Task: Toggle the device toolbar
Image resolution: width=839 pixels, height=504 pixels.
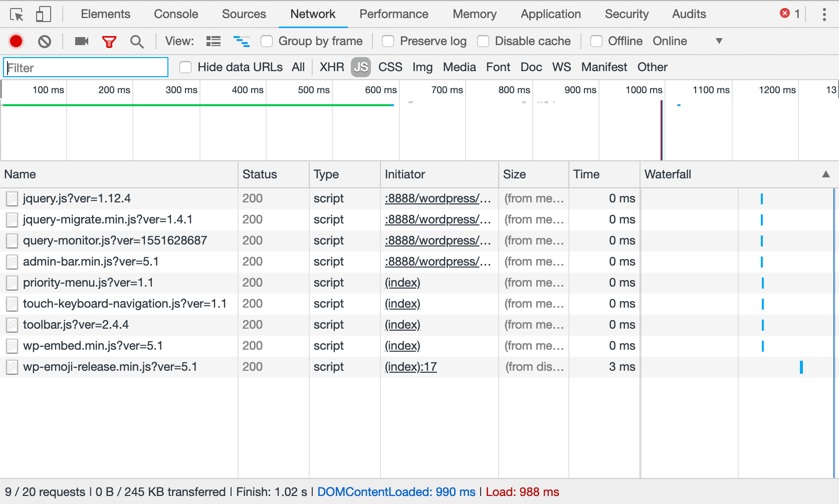Action: tap(43, 14)
